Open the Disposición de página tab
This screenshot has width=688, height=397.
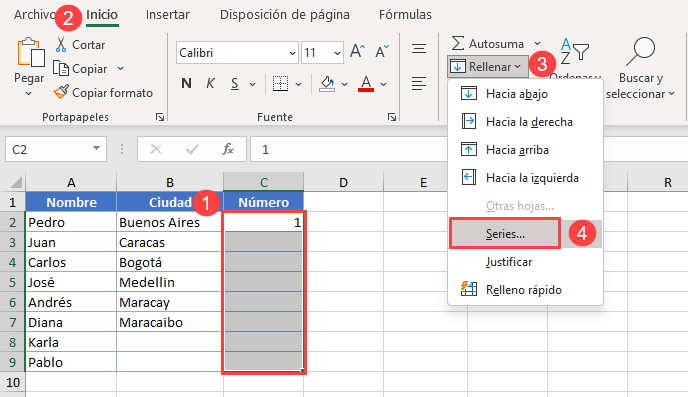[x=285, y=14]
